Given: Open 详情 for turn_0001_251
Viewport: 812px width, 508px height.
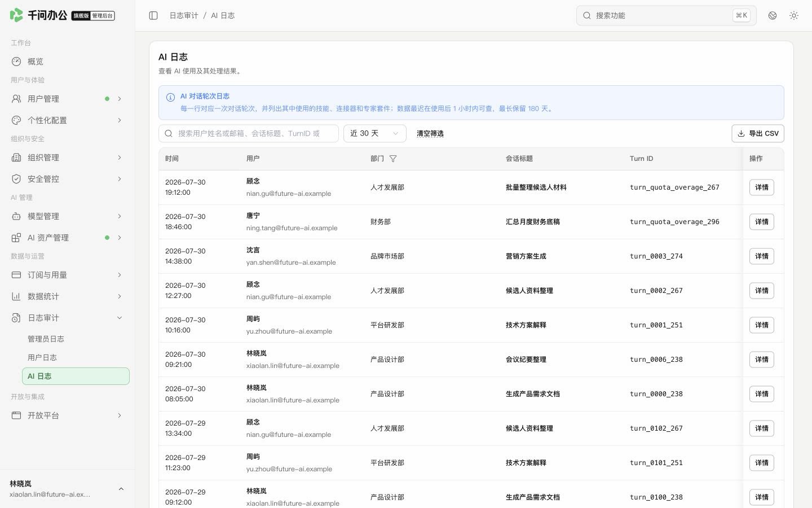Looking at the screenshot, I should [762, 325].
